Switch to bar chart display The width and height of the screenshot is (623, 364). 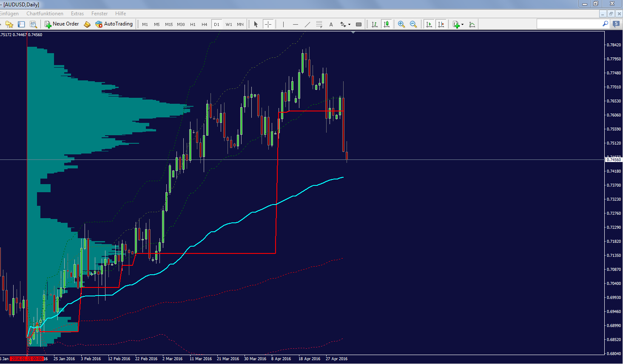(x=375, y=24)
